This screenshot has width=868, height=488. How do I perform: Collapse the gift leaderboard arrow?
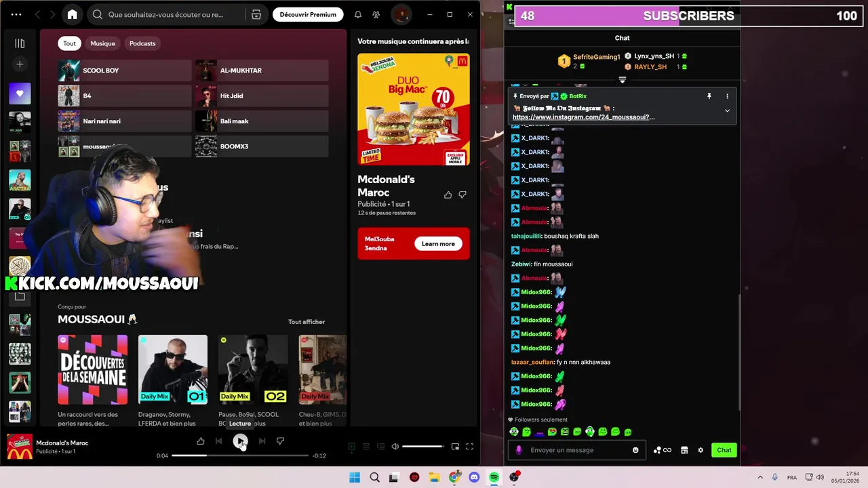(623, 80)
